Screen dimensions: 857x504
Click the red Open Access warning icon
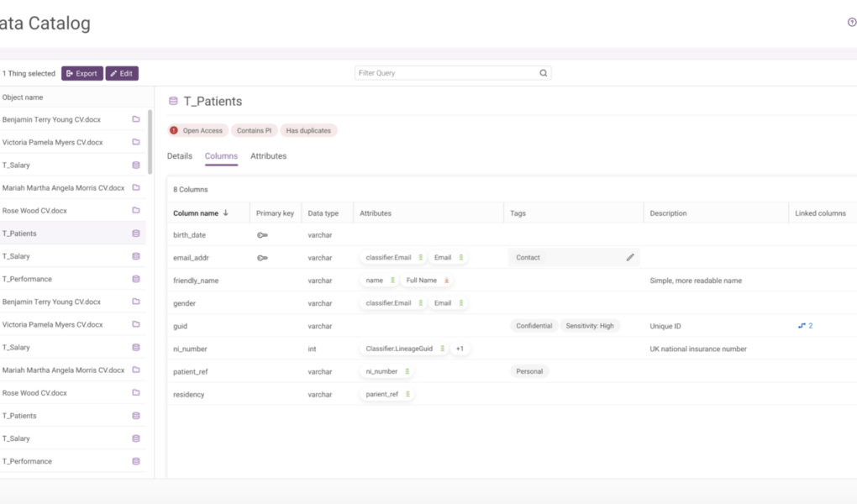pyautogui.click(x=174, y=131)
